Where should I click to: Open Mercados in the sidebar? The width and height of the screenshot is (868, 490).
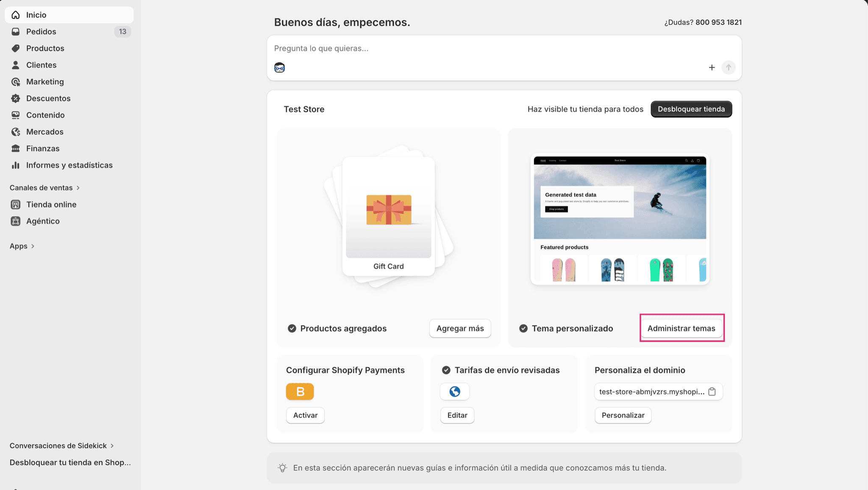click(70, 132)
